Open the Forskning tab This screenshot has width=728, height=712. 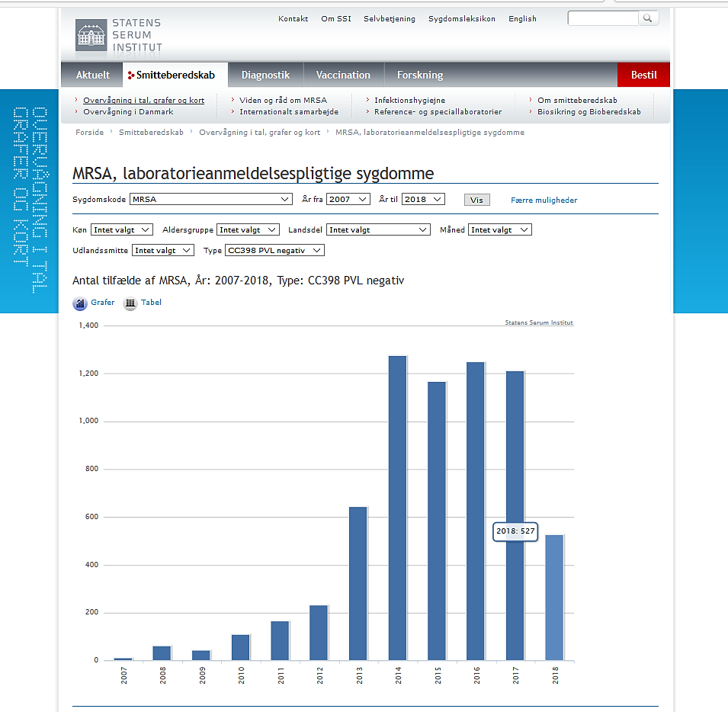click(420, 75)
